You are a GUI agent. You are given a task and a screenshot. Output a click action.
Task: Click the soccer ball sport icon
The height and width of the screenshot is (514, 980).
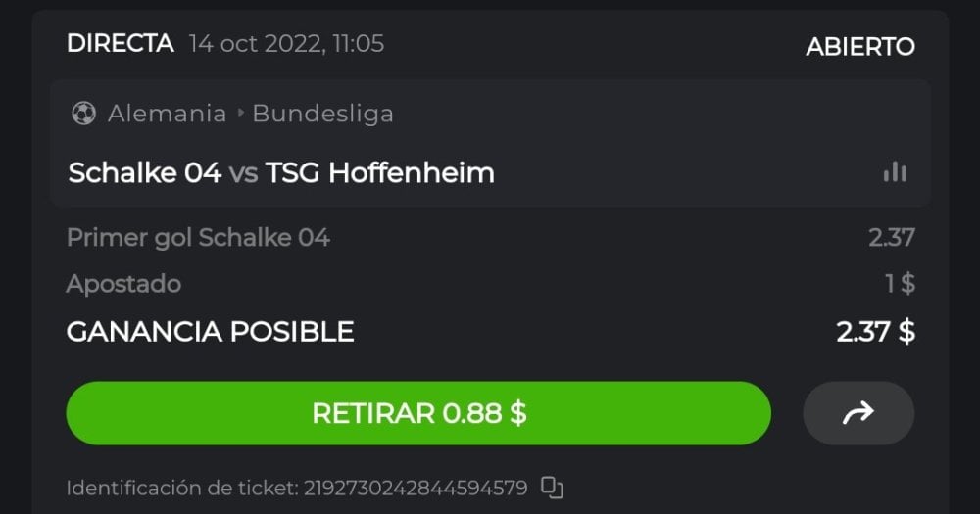click(x=83, y=114)
